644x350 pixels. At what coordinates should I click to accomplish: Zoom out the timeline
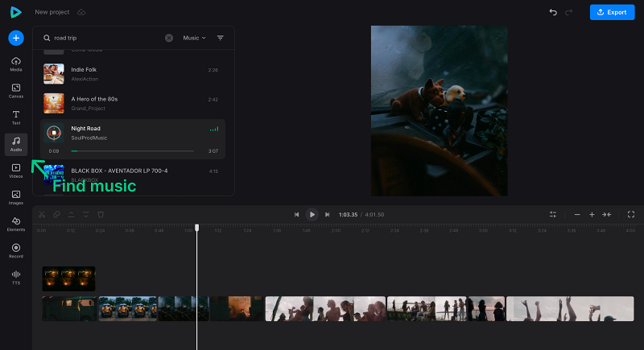point(577,215)
